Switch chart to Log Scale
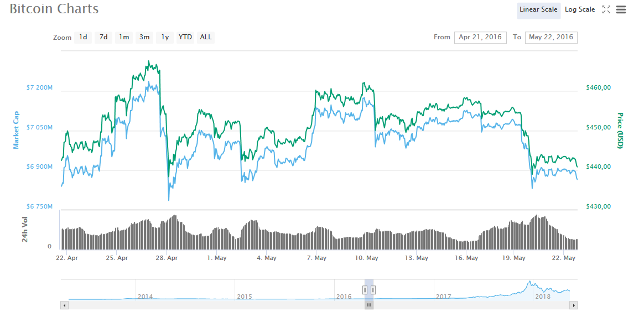 (580, 9)
